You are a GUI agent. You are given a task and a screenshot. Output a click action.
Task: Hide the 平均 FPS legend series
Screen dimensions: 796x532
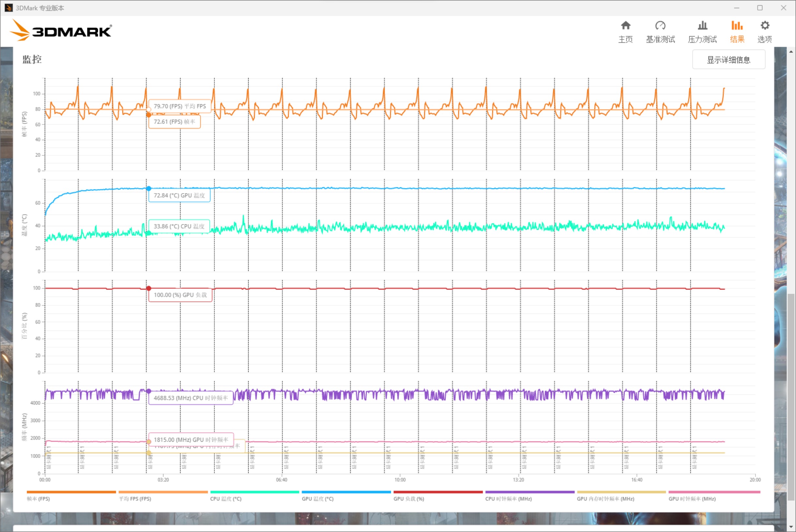coord(135,499)
